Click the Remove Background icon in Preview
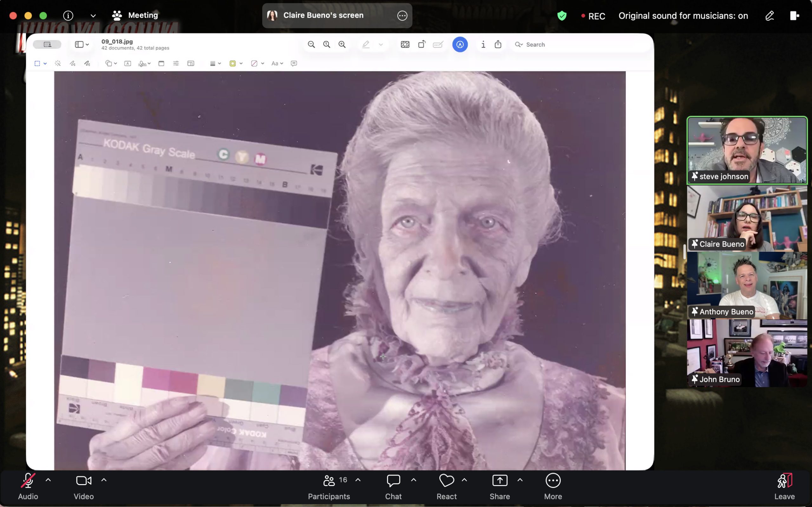 pos(405,44)
